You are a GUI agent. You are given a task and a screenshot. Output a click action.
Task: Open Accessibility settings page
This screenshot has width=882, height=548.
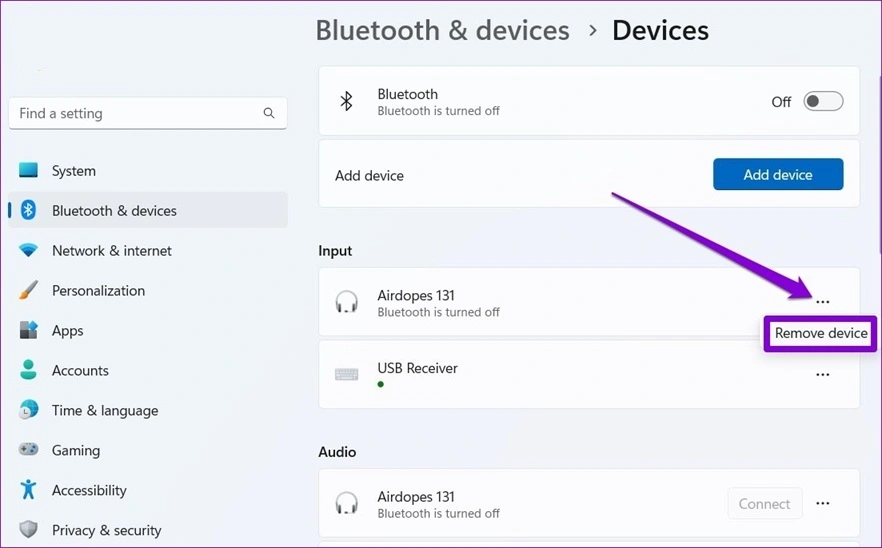(x=148, y=490)
